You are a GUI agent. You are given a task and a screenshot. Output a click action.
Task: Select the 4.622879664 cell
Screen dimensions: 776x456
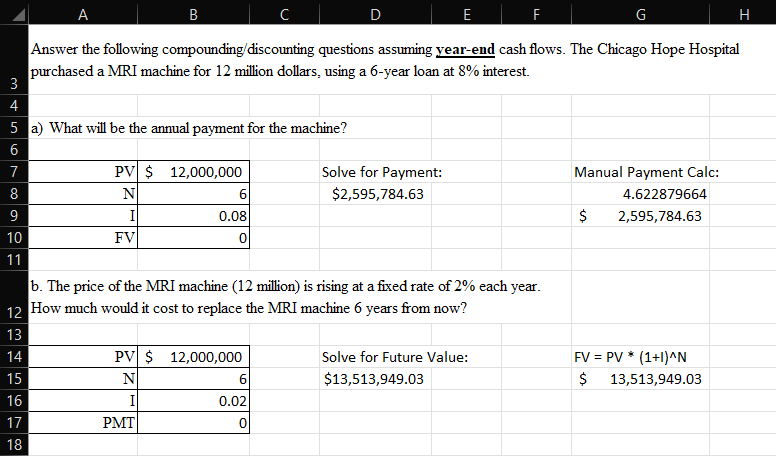coord(640,194)
